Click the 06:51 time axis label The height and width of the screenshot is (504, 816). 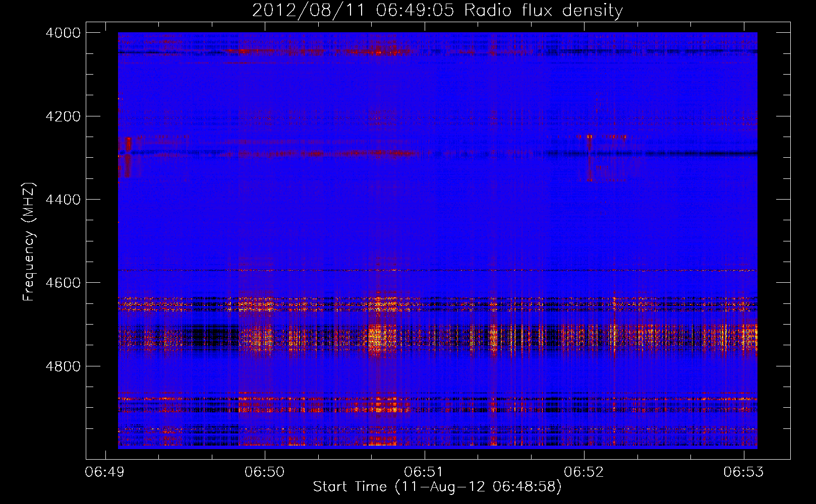click(424, 472)
